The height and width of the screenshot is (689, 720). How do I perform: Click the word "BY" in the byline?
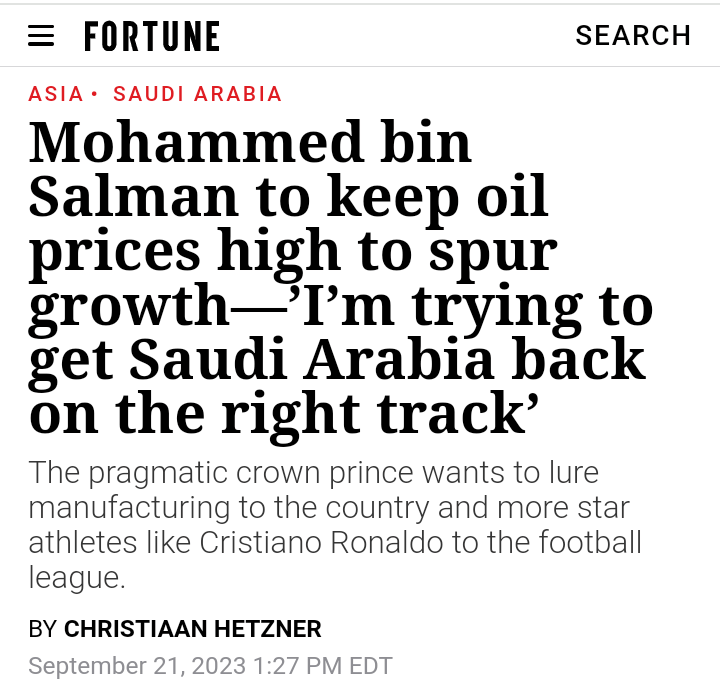click(x=42, y=629)
